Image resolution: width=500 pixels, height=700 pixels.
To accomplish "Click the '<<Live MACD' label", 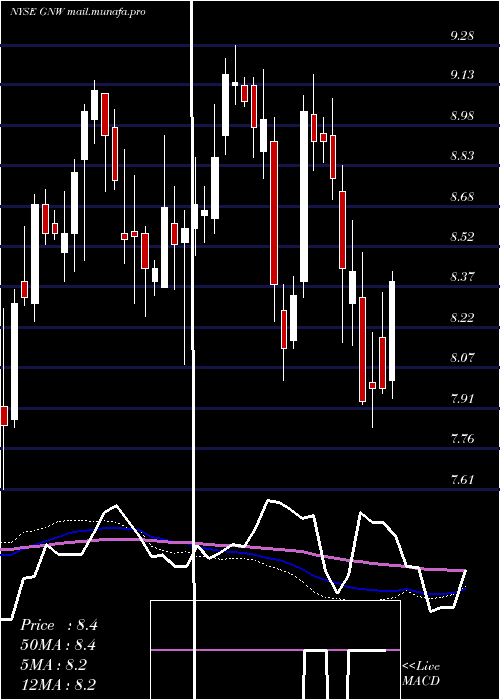I will [x=421, y=674].
